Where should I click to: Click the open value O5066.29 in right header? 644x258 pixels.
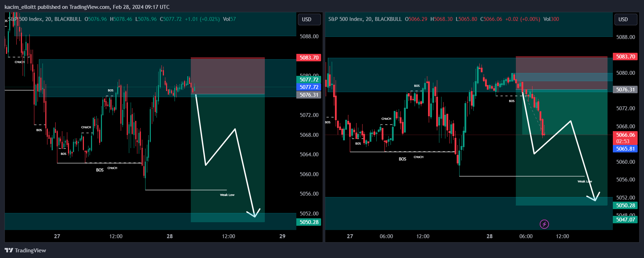tap(416, 19)
